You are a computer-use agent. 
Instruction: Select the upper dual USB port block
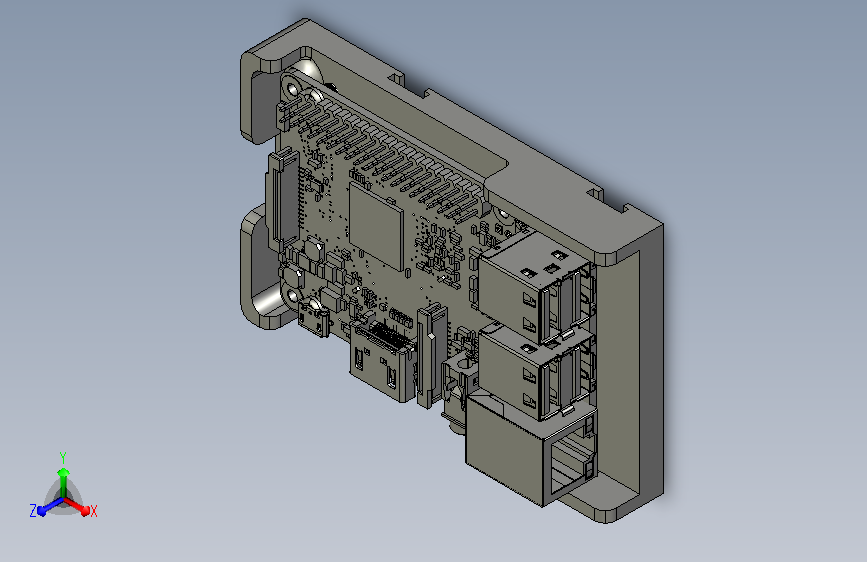(535, 287)
